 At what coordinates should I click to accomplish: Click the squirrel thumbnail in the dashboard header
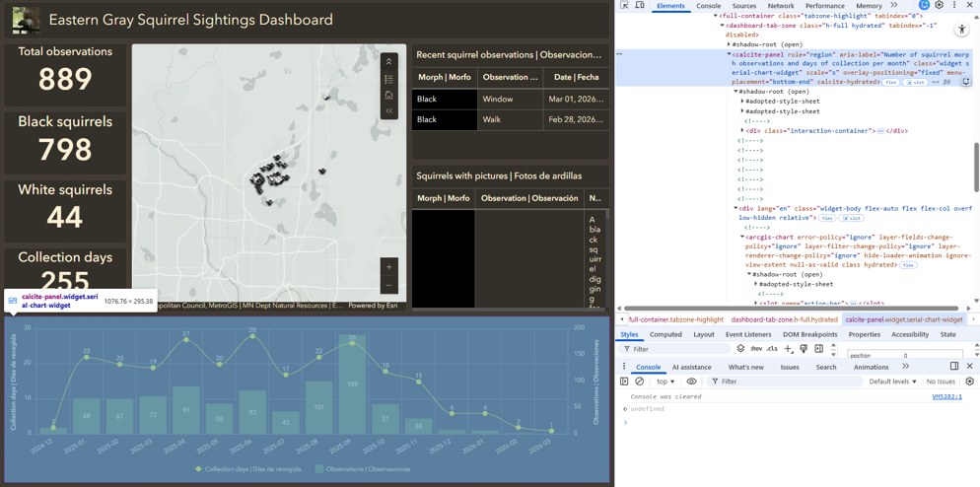coord(26,20)
